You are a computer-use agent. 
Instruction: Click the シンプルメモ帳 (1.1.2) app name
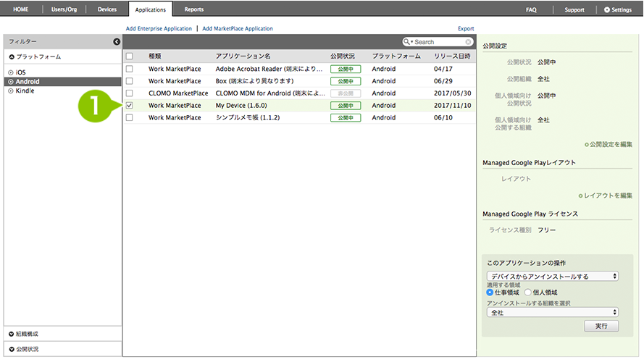coord(248,117)
